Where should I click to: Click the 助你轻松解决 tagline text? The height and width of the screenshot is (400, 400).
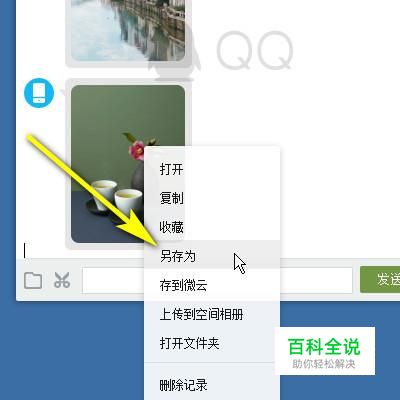(x=324, y=364)
